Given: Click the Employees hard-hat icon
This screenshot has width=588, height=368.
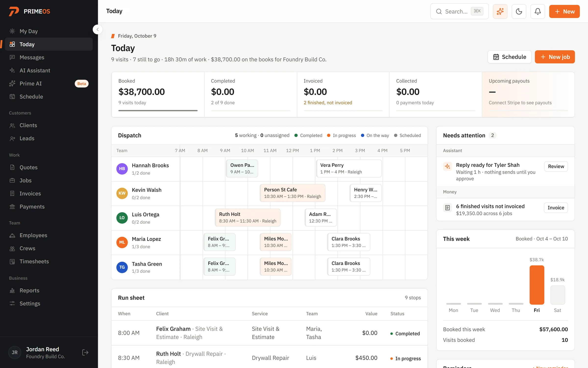Looking at the screenshot, I should (x=12, y=235).
